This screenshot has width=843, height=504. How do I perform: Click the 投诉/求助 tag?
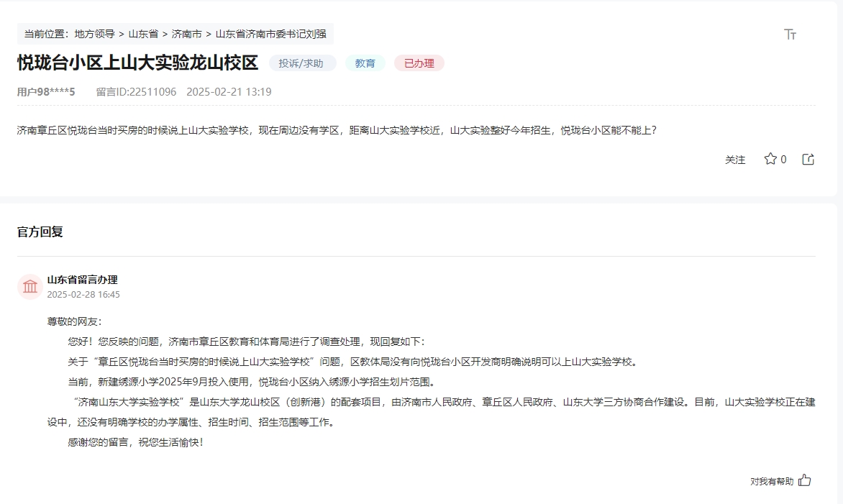[301, 63]
